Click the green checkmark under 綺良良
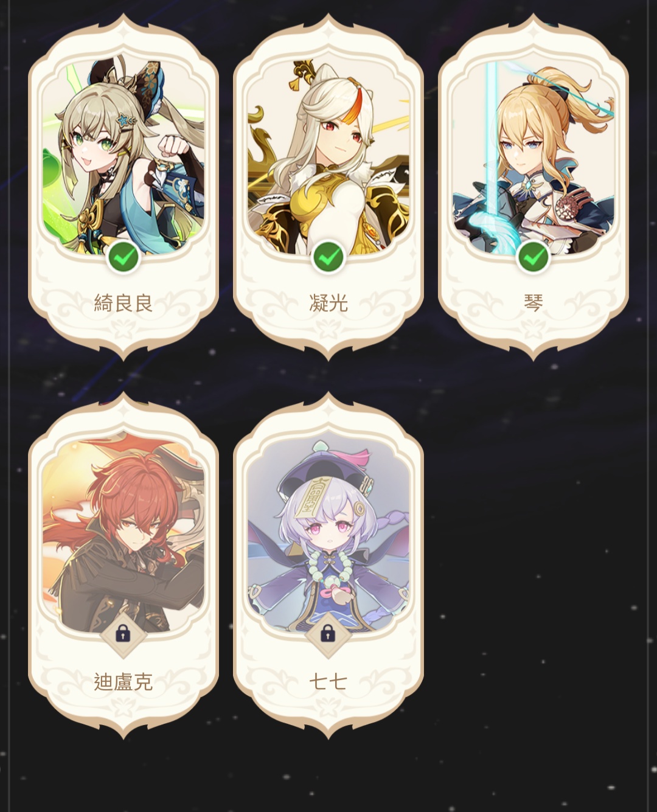 (123, 257)
